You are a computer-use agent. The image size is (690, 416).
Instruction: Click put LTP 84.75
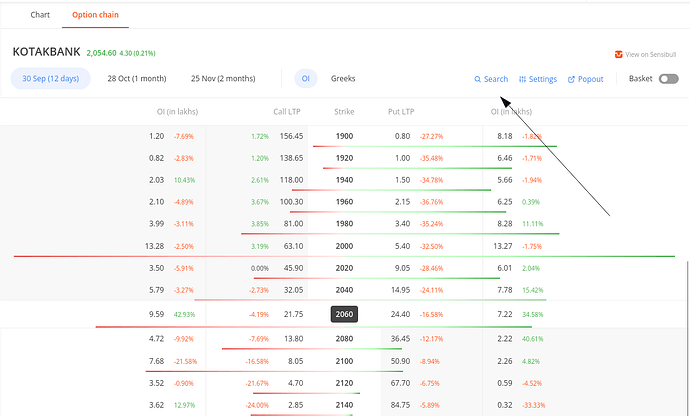(x=400, y=405)
